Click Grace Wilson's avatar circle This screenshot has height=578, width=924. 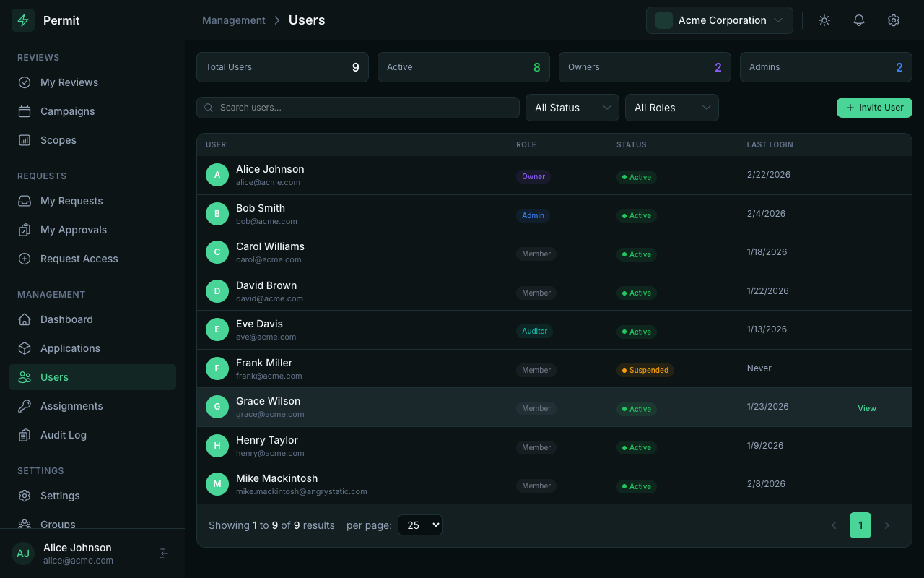[217, 407]
